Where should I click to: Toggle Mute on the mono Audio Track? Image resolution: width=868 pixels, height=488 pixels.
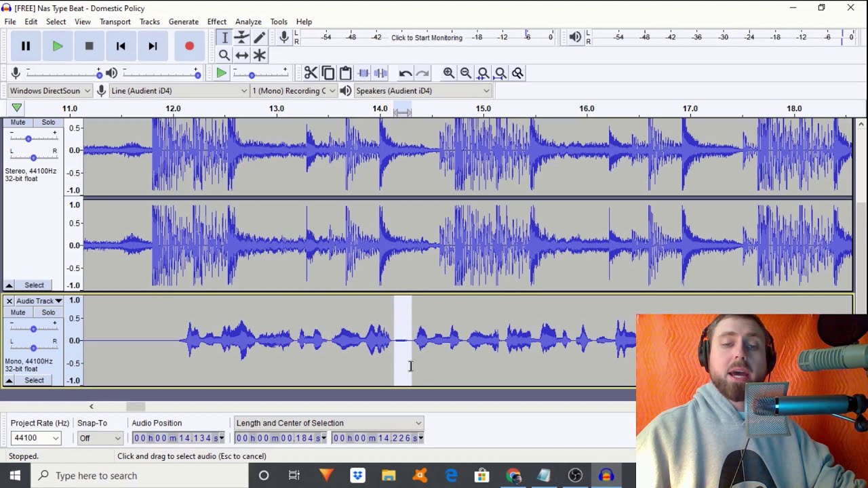tap(18, 312)
